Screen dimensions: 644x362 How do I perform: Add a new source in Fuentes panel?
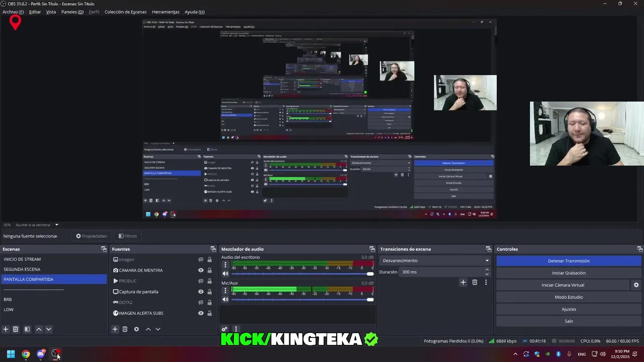115,329
